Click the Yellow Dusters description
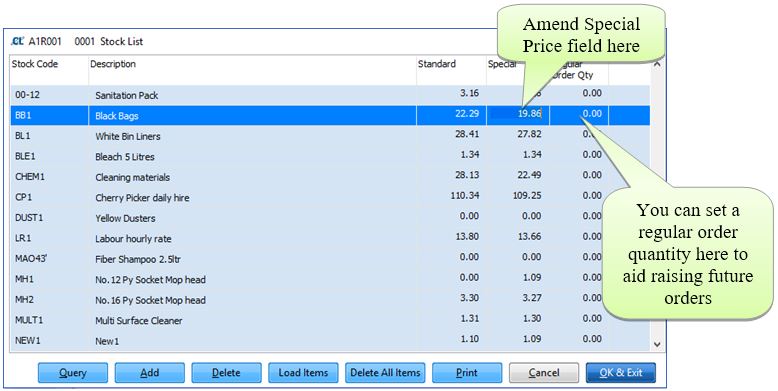Screen dimensions: 778x391 (x=125, y=218)
